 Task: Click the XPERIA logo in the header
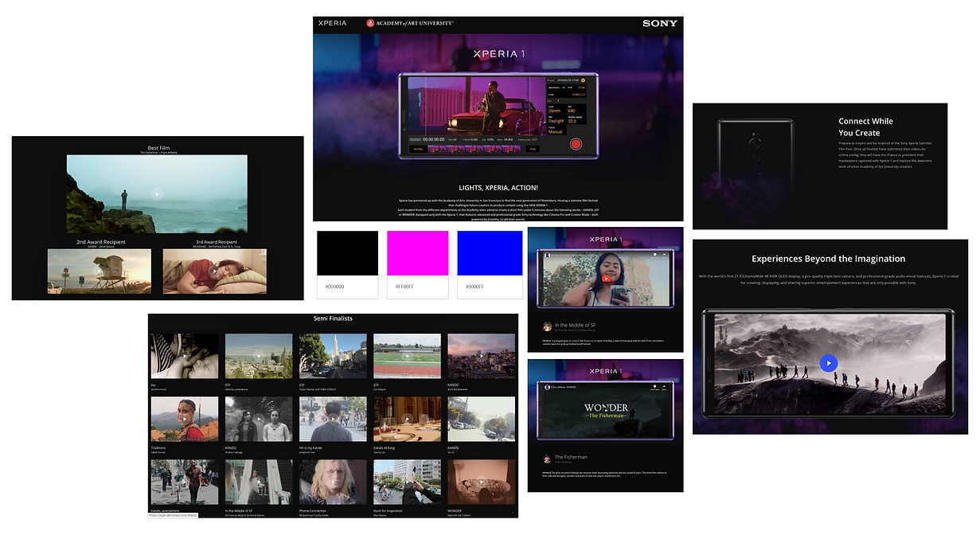tap(333, 23)
